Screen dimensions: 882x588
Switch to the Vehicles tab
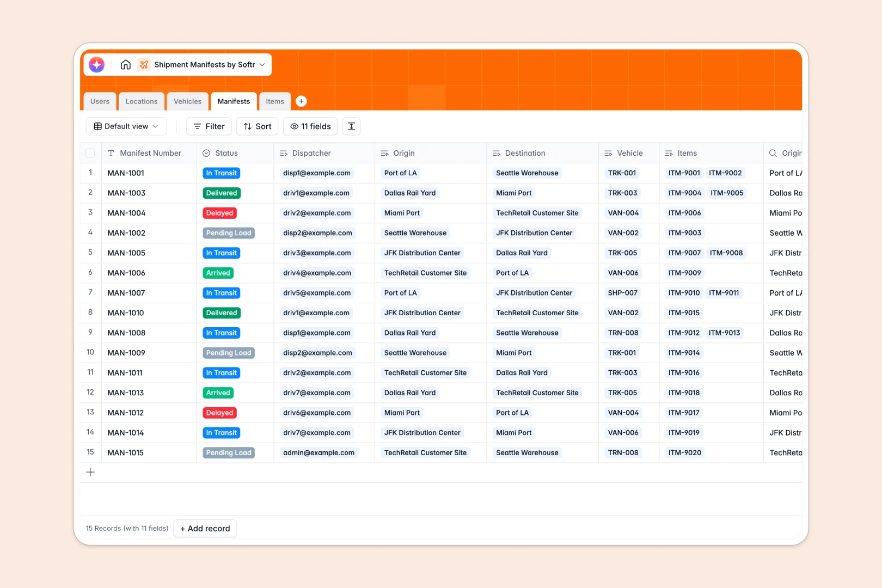click(x=187, y=101)
